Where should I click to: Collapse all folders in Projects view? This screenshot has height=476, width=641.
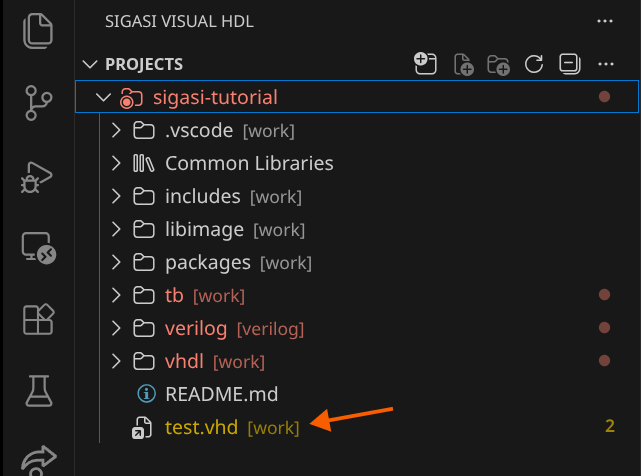pos(569,64)
